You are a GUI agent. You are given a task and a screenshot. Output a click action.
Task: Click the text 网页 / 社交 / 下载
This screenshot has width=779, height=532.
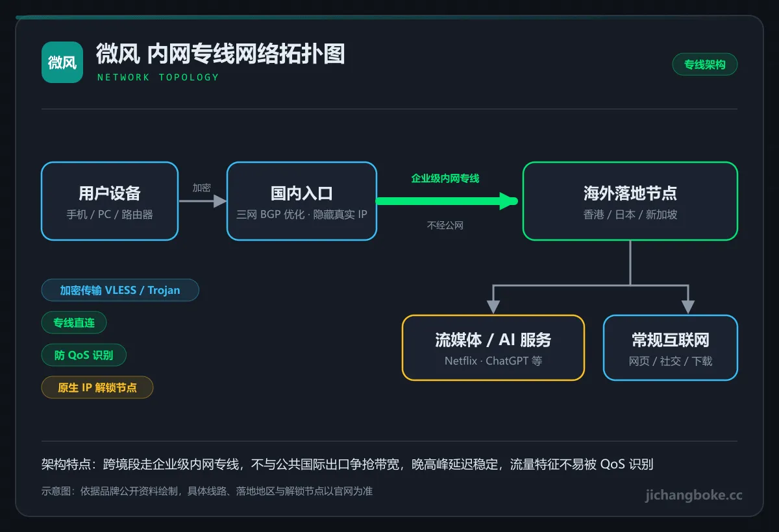tap(671, 361)
